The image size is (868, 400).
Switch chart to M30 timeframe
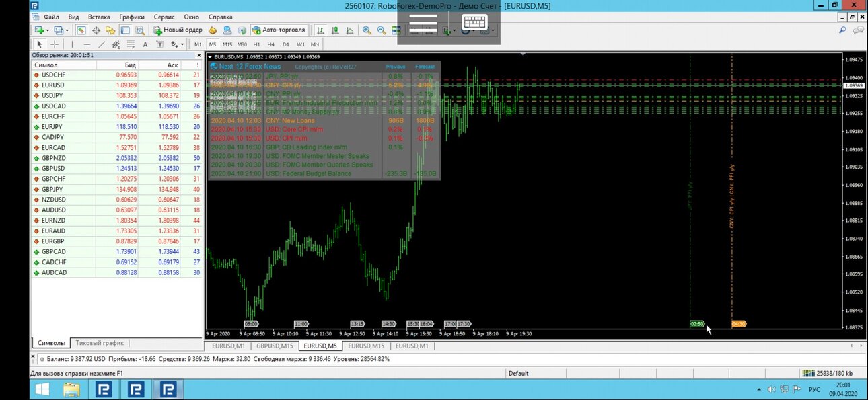click(x=242, y=44)
